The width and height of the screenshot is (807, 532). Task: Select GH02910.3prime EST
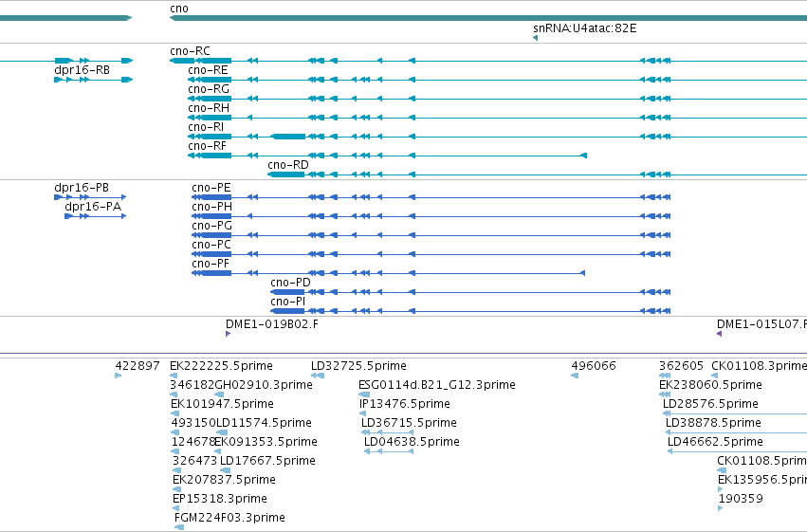[x=264, y=385]
